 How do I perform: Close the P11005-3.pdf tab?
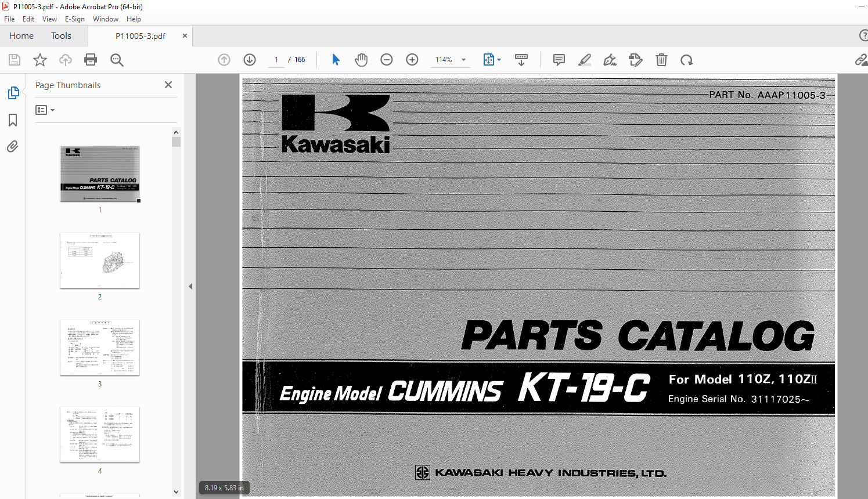tap(185, 36)
